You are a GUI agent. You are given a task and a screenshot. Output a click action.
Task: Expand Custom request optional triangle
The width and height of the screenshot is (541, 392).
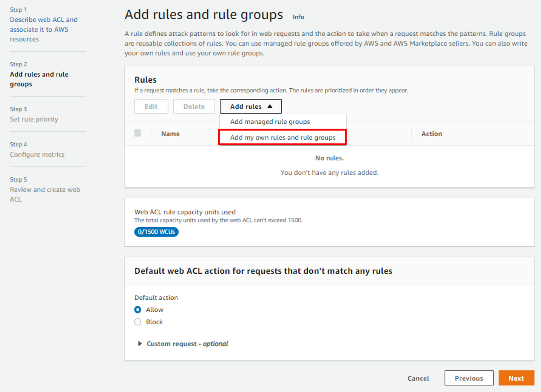click(140, 344)
